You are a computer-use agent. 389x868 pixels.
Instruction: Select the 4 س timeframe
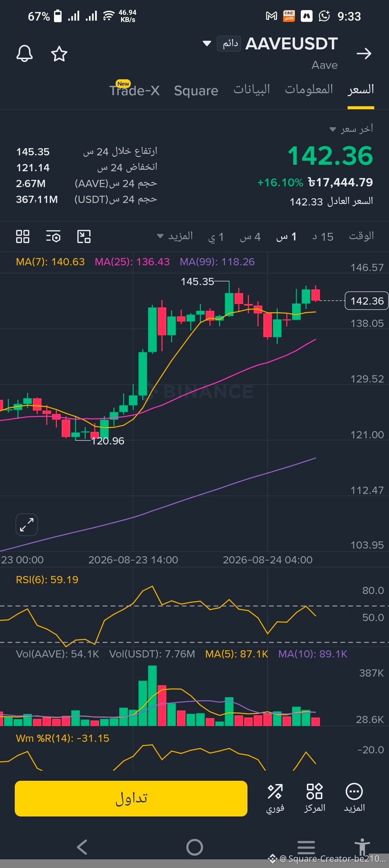(x=250, y=237)
